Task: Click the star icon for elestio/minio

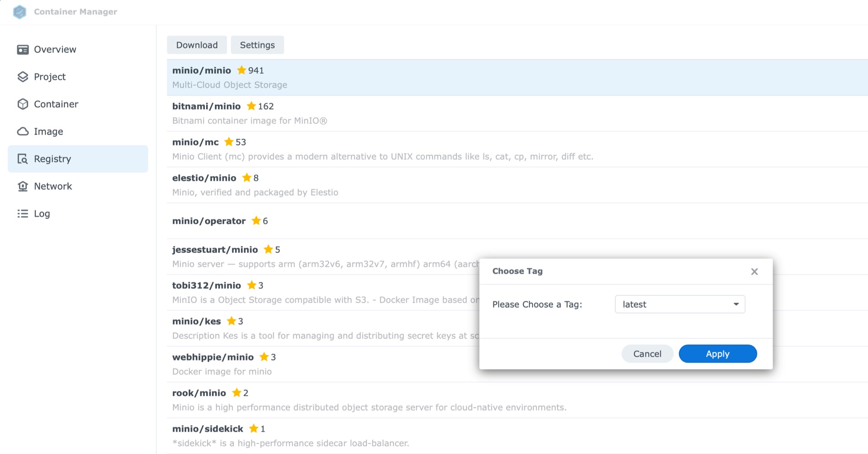Action: click(246, 178)
